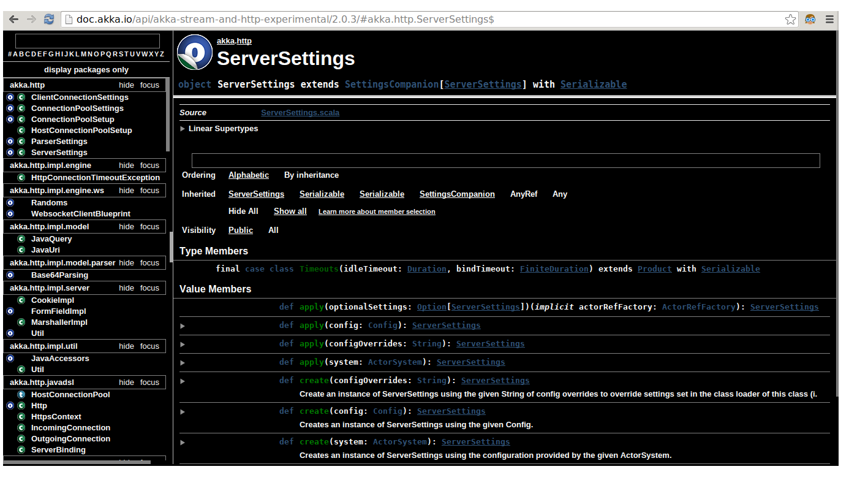The image size is (868, 480).
Task: Open the ServerSettings.scala source link
Action: [300, 113]
